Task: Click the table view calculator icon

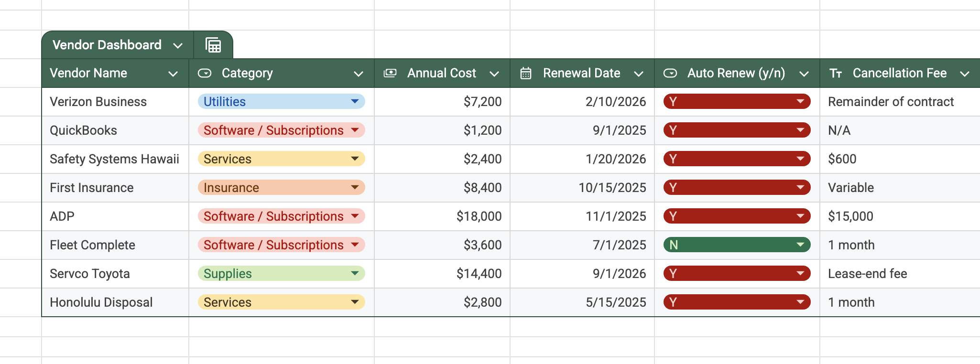Action: (213, 45)
